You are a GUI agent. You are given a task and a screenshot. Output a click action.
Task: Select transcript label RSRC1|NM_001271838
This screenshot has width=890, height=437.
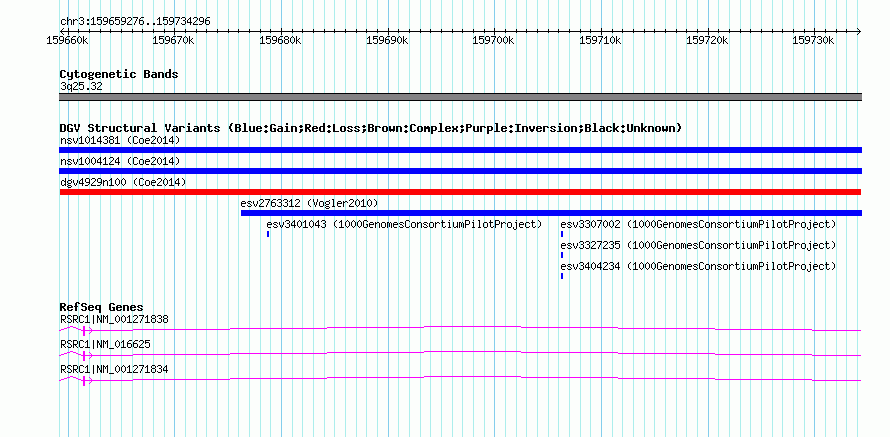114,320
